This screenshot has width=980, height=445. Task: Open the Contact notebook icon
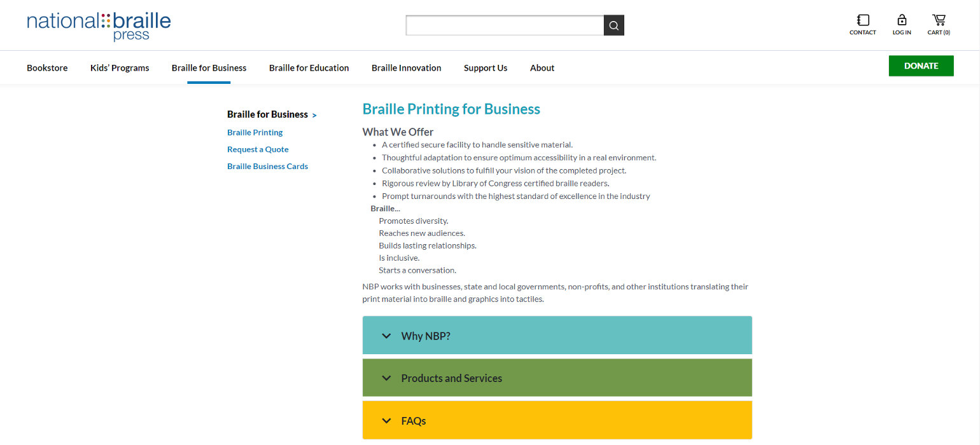click(x=863, y=20)
